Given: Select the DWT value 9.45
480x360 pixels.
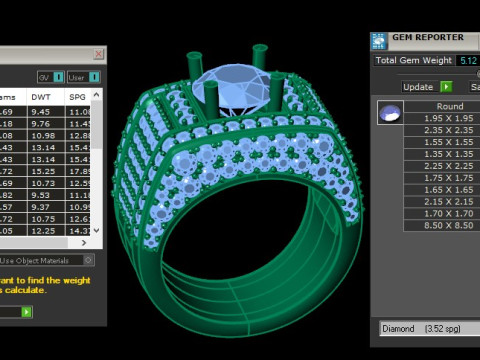Looking at the screenshot, I should click(x=41, y=112).
